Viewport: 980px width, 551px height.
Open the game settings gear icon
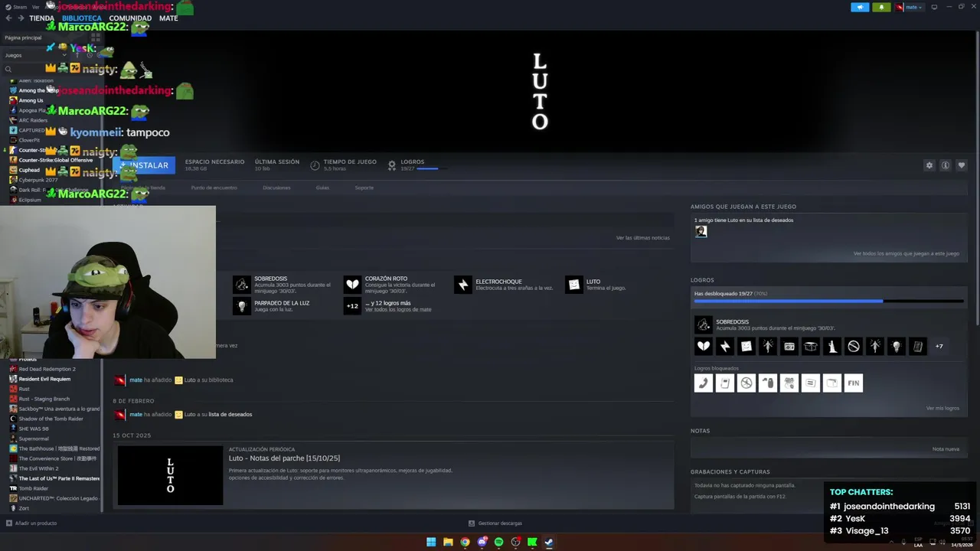point(929,165)
